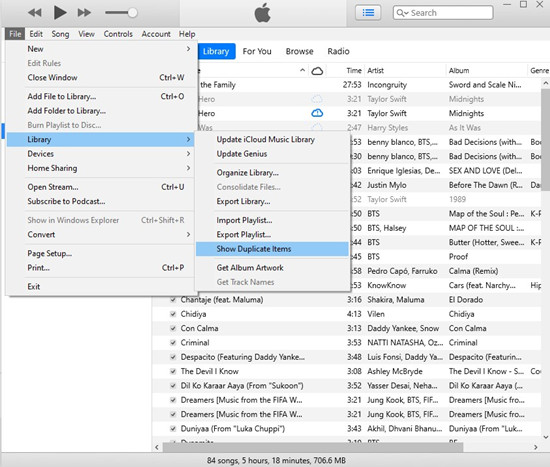Select Update iCloud Music Library
550x467 pixels.
(272, 139)
